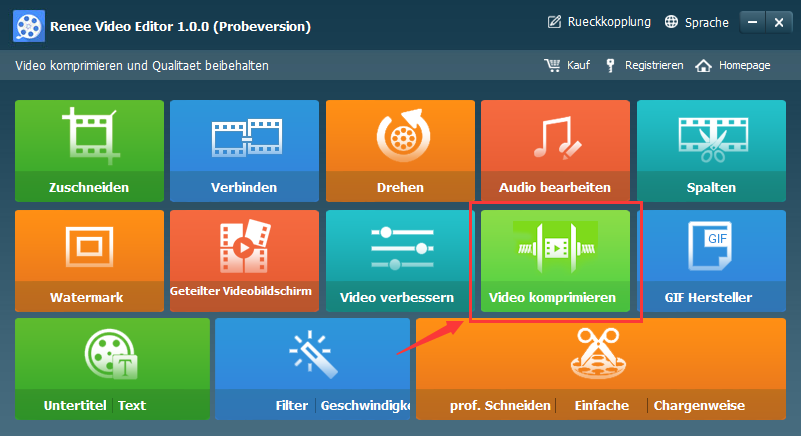Click the Renee Video Editor title text

[x=180, y=27]
